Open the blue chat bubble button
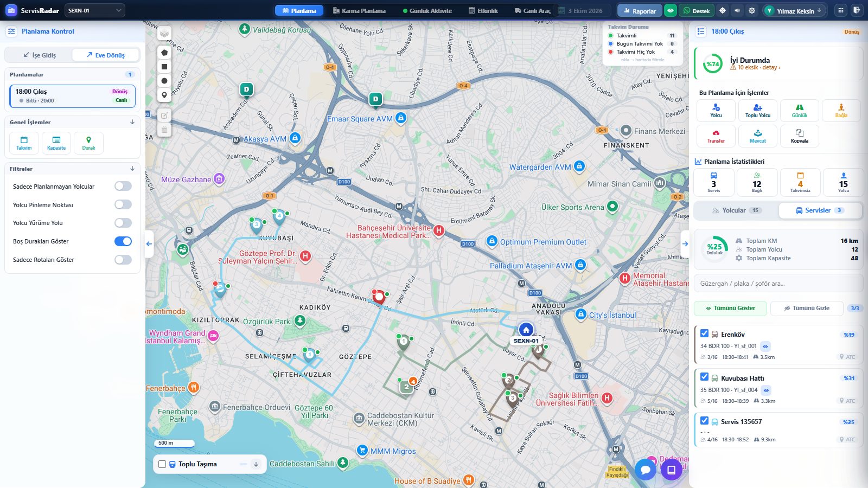This screenshot has width=868, height=488. point(646,470)
